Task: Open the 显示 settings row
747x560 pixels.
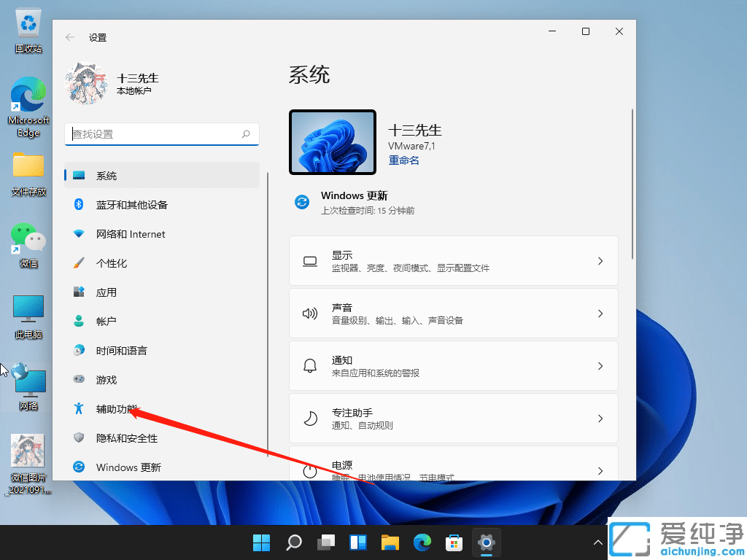Action: click(x=454, y=260)
